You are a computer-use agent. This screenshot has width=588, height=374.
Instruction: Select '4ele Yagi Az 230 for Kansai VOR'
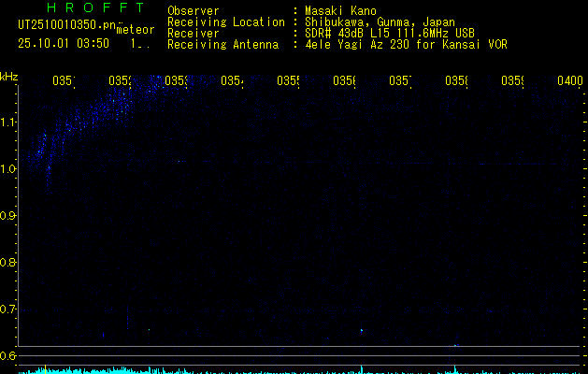click(406, 45)
